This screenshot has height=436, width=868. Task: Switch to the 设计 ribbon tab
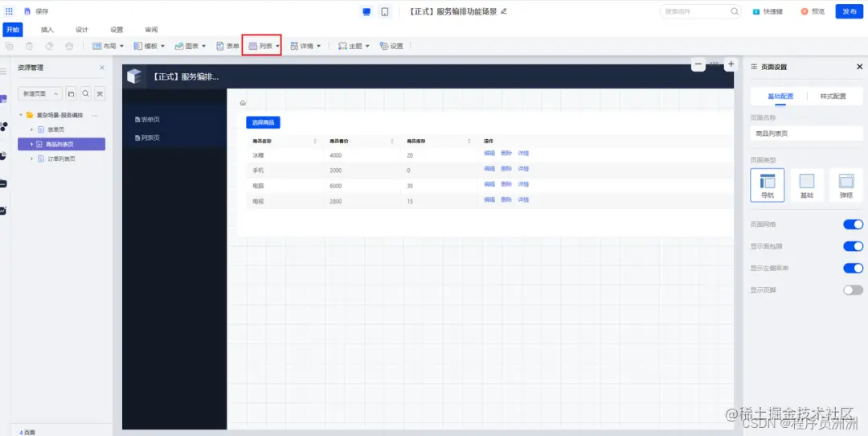tap(82, 30)
